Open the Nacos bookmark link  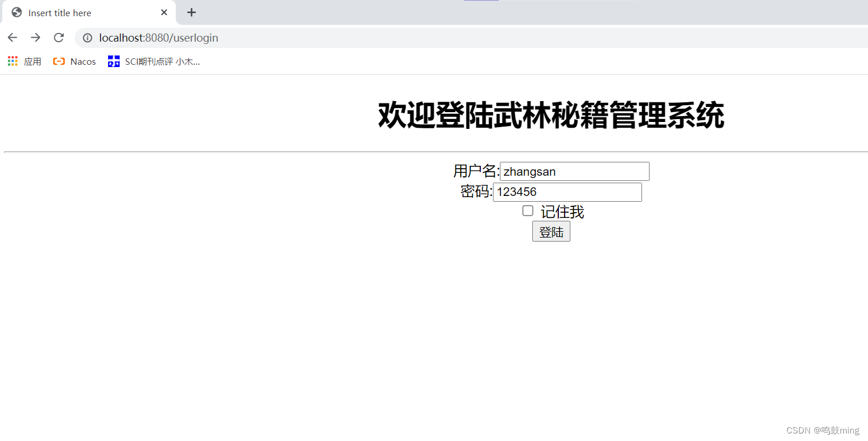point(74,61)
